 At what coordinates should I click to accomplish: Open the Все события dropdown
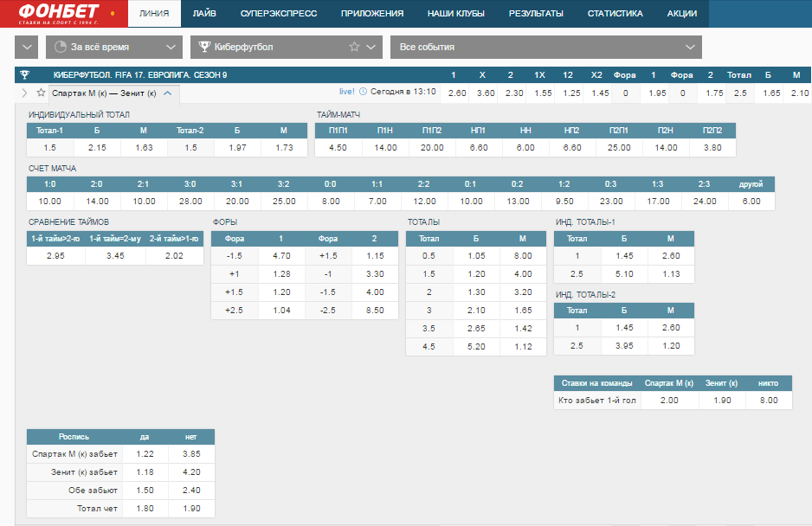tap(546, 47)
